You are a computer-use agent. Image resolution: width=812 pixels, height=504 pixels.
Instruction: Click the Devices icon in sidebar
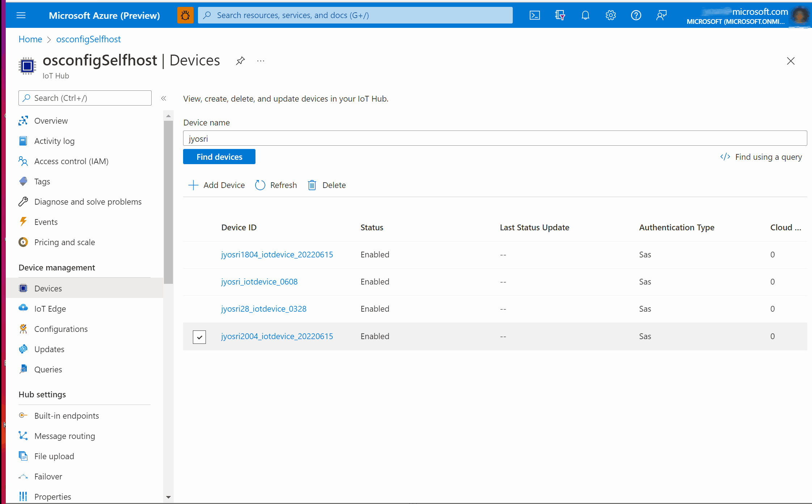(x=23, y=288)
